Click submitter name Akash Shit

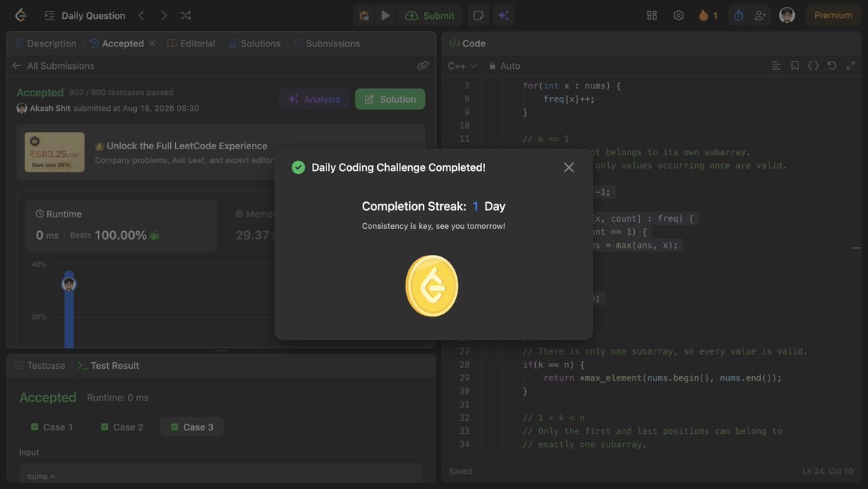pos(50,108)
